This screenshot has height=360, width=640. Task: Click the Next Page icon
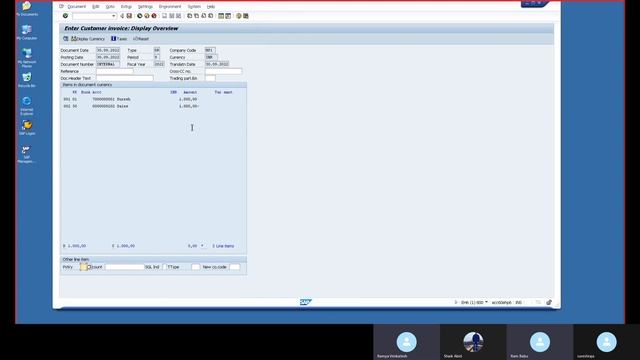(x=203, y=16)
